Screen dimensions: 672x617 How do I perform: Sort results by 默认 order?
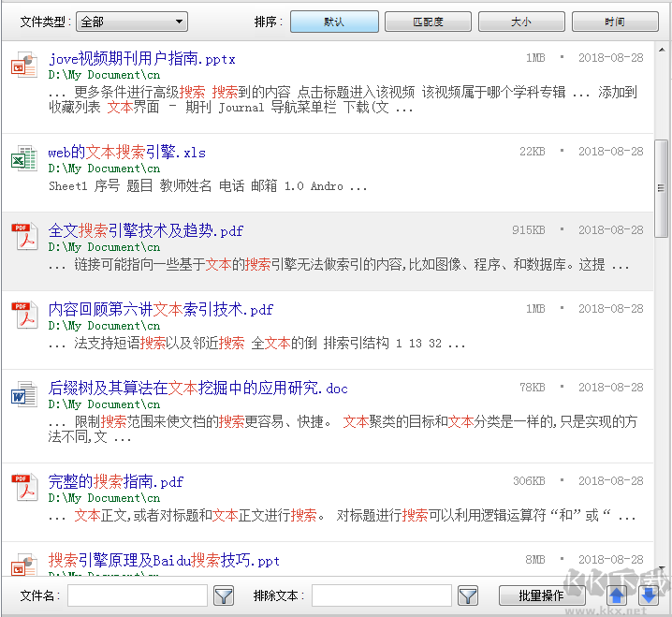click(334, 22)
